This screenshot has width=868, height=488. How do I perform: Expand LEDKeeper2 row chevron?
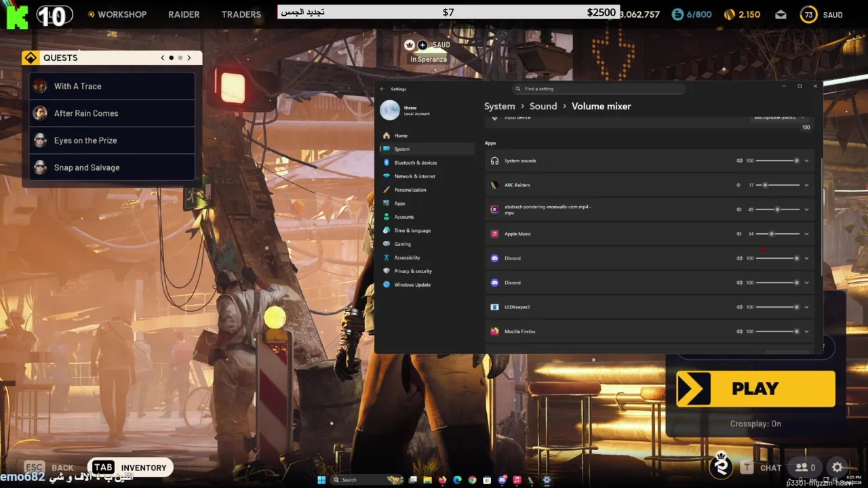tap(806, 307)
